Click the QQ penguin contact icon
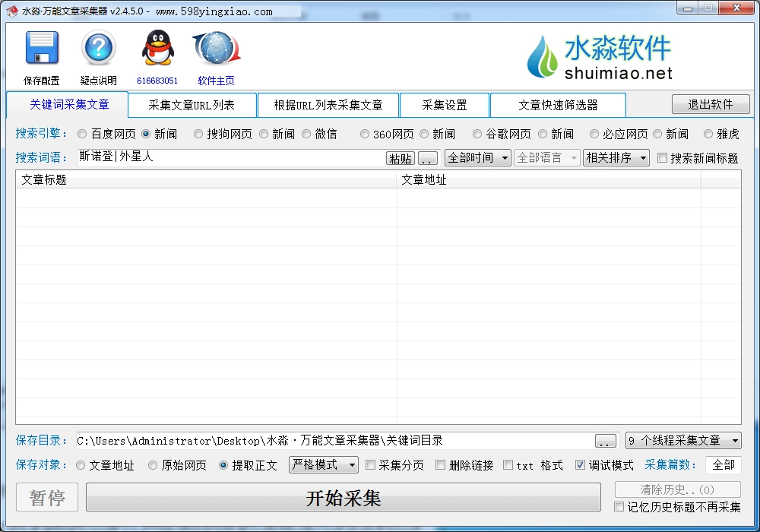The width and height of the screenshot is (760, 532). [x=157, y=49]
